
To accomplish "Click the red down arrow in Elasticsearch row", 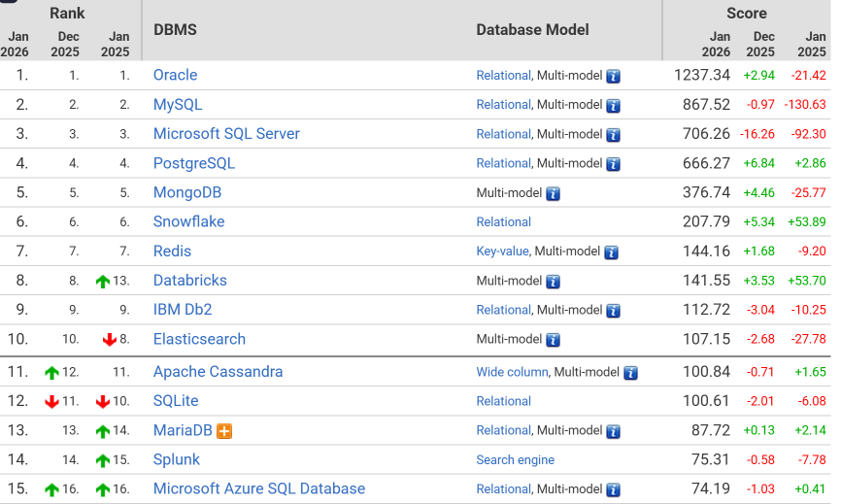I will coord(110,339).
